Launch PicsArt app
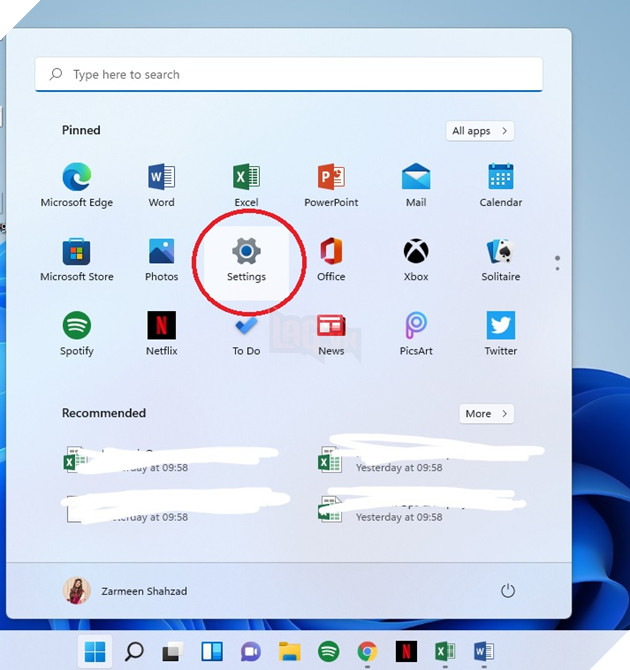Screen dimensions: 630x670 click(x=416, y=333)
